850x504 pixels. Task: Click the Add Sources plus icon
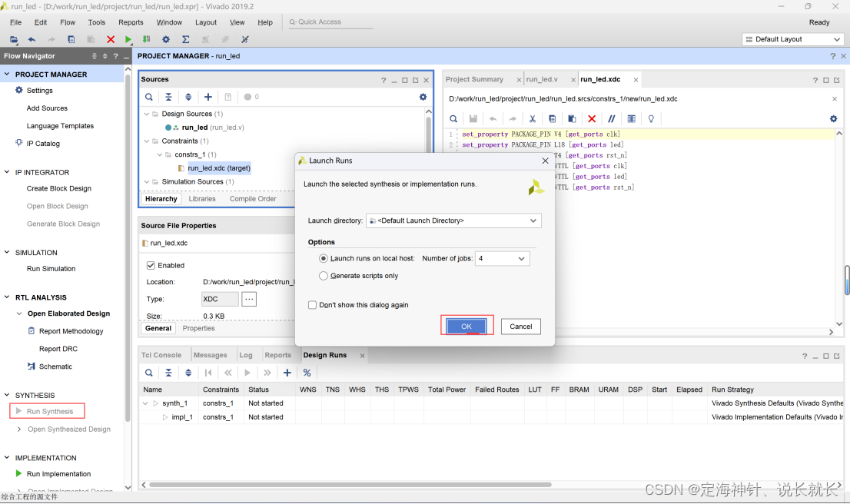[208, 97]
